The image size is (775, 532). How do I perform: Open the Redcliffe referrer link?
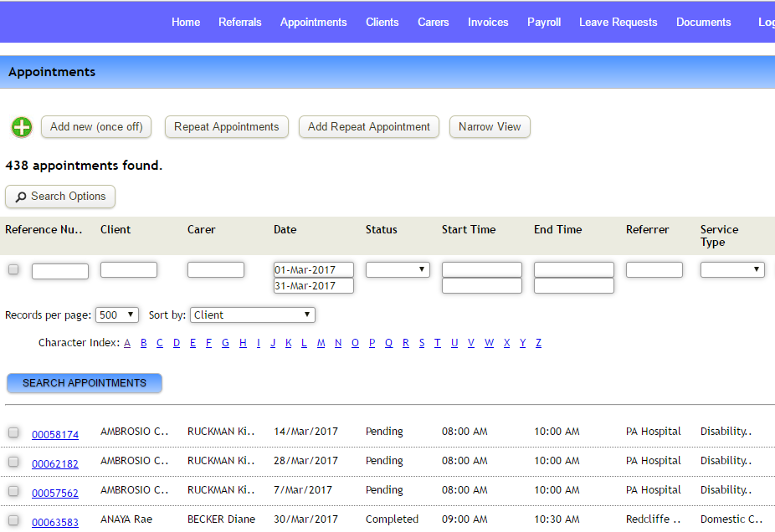pyautogui.click(x=652, y=519)
